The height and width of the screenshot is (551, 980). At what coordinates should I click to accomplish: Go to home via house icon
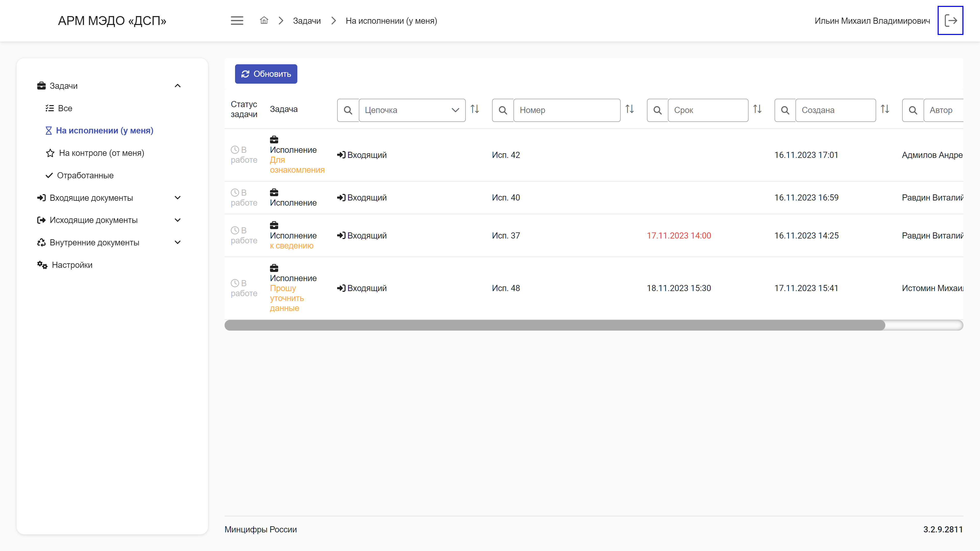coord(264,20)
